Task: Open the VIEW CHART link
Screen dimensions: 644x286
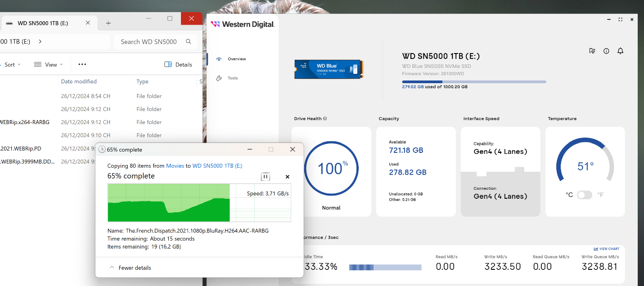Action: (x=606, y=249)
